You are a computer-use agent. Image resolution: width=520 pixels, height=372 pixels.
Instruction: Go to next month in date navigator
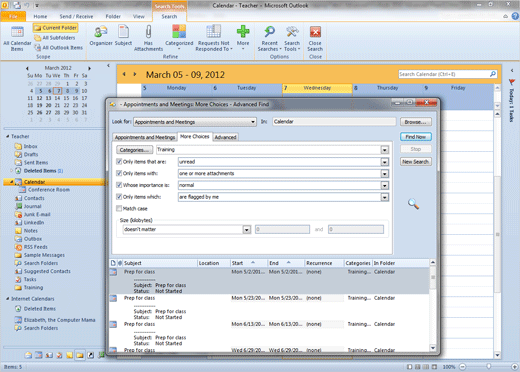click(89, 68)
